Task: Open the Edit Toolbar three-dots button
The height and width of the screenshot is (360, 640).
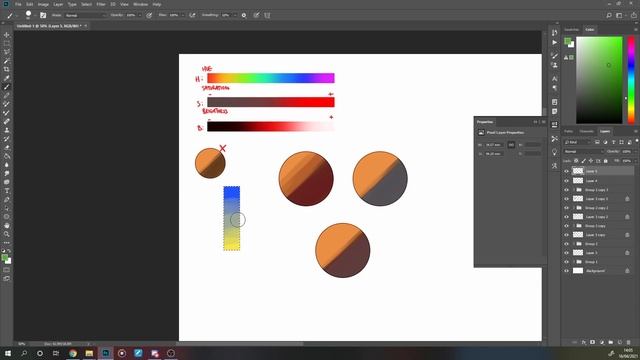Action: coord(7,243)
